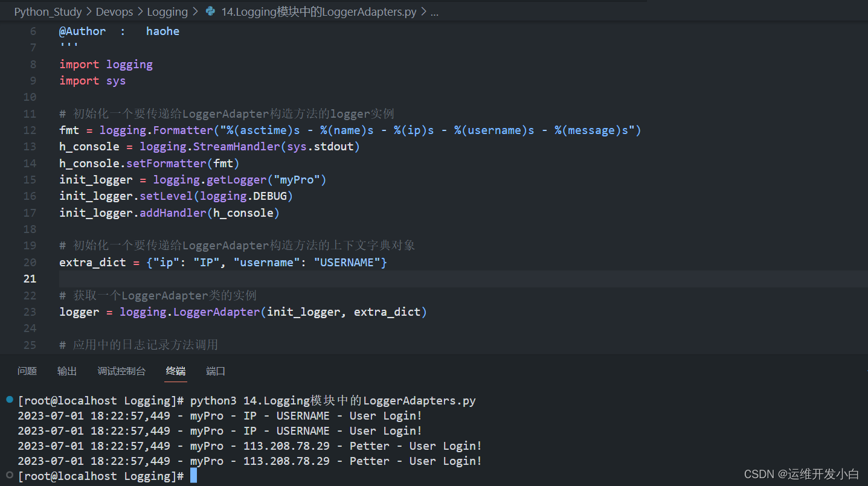This screenshot has height=486, width=868.
Task: Expand the chevron after Python_Study breadcrumb
Action: (x=89, y=12)
